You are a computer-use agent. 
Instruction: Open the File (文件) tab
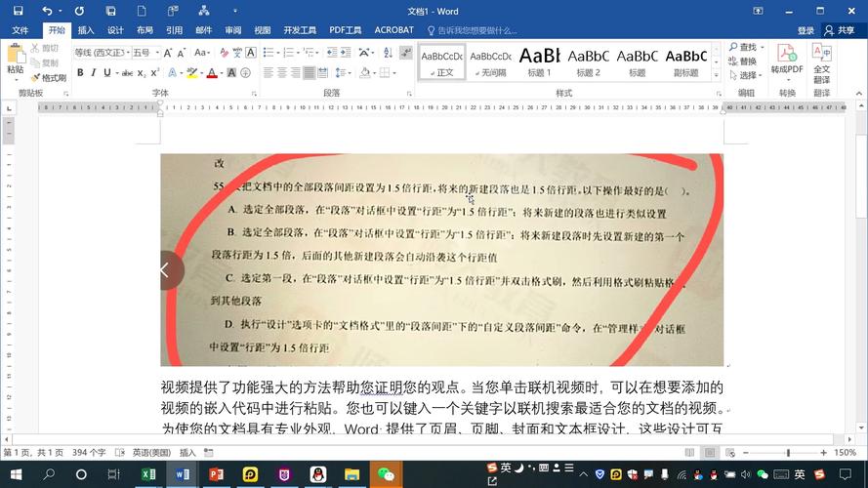point(20,30)
